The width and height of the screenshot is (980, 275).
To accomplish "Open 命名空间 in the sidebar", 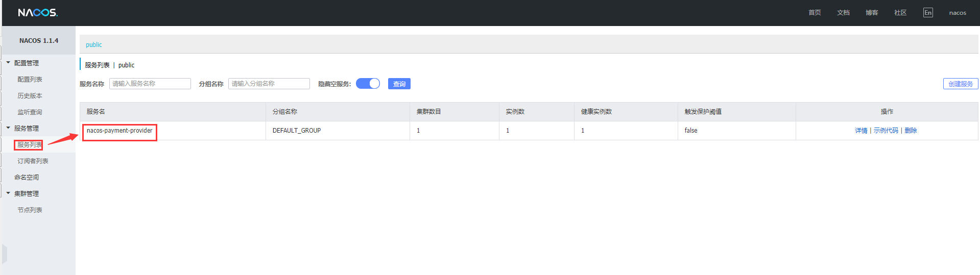I will click(27, 178).
